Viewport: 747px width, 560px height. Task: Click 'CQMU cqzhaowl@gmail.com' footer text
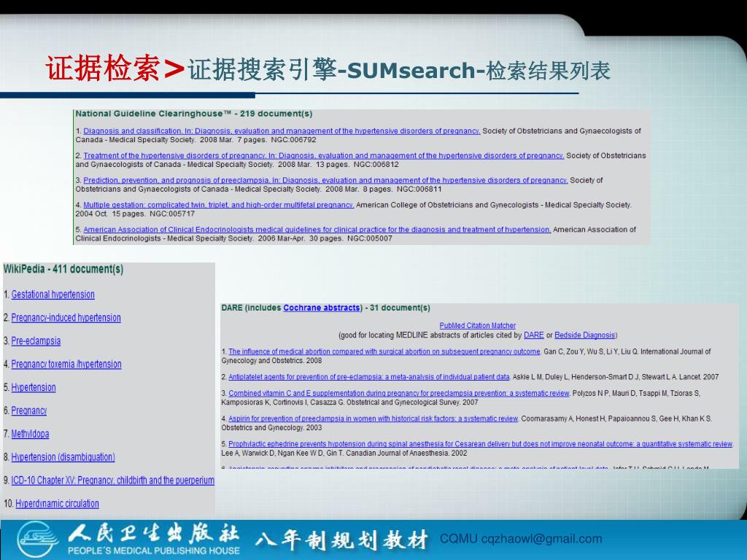[x=521, y=539]
